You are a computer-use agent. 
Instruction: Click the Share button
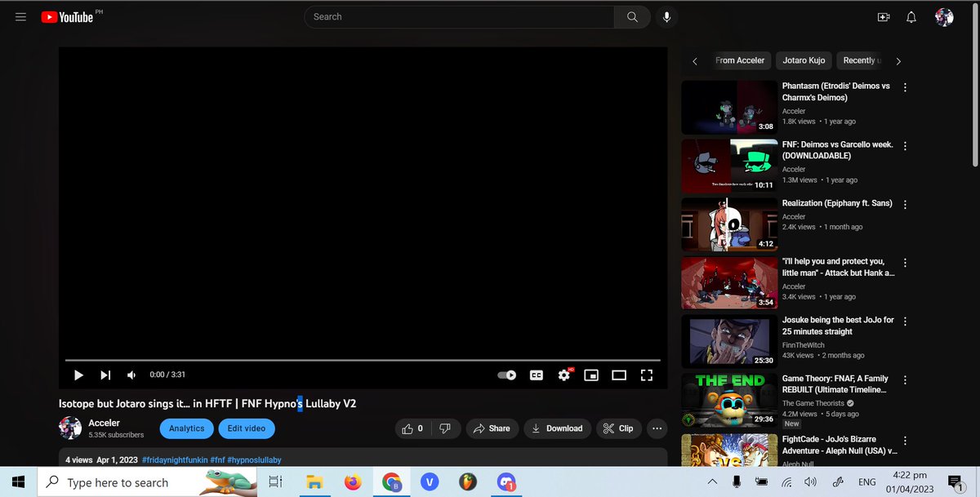pyautogui.click(x=492, y=428)
